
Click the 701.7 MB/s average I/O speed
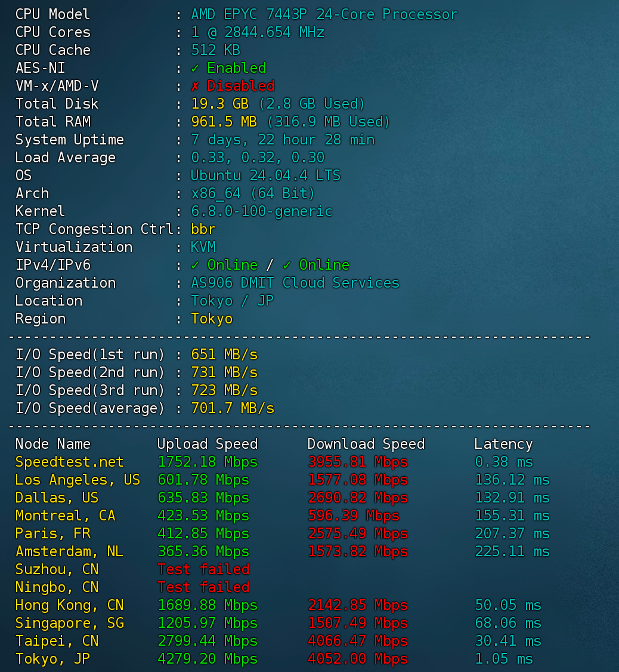pos(232,408)
